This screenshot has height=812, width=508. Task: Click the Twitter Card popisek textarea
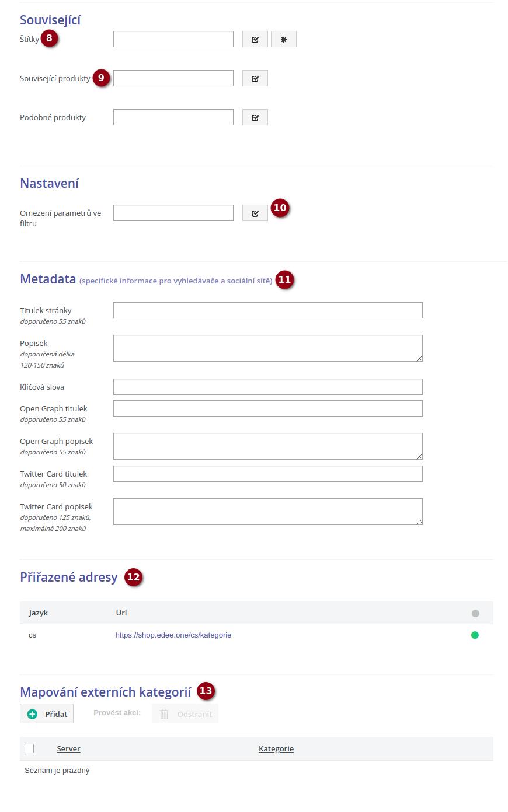tap(267, 512)
